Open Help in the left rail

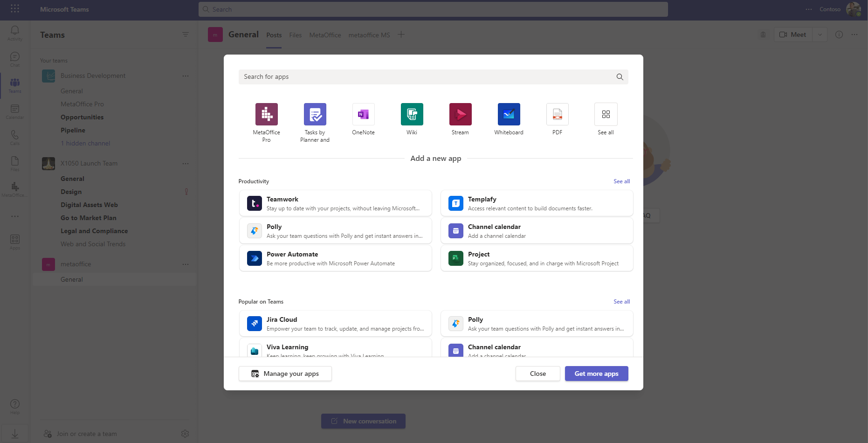coord(15,407)
